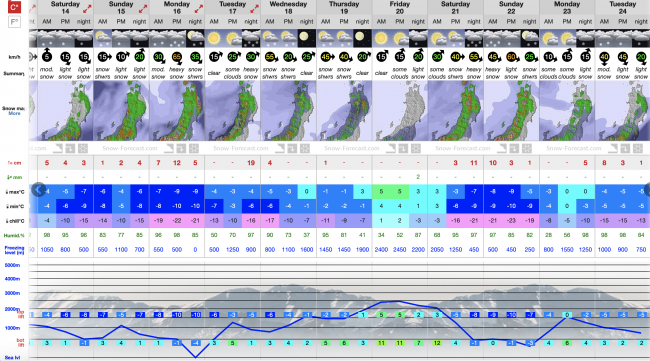Image resolution: width=650 pixels, height=361 pixels.
Task: Click the Friday 20 AM sun icon
Action: point(381,39)
